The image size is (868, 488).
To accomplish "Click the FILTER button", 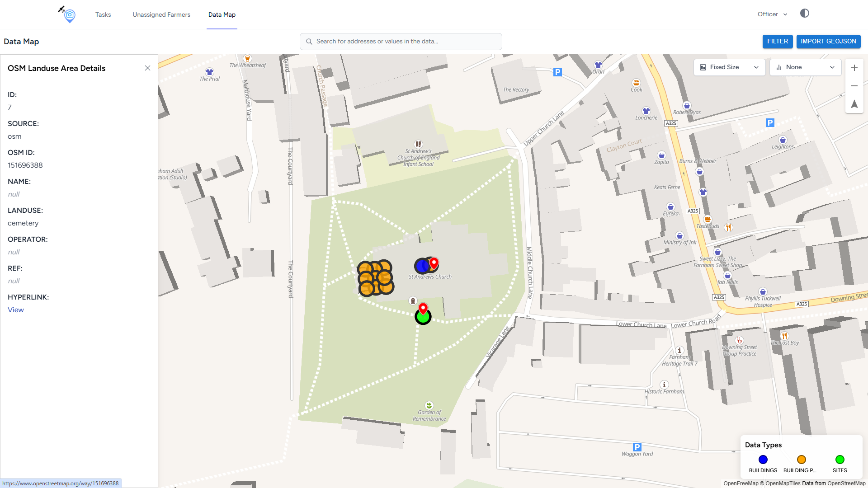I will click(777, 41).
